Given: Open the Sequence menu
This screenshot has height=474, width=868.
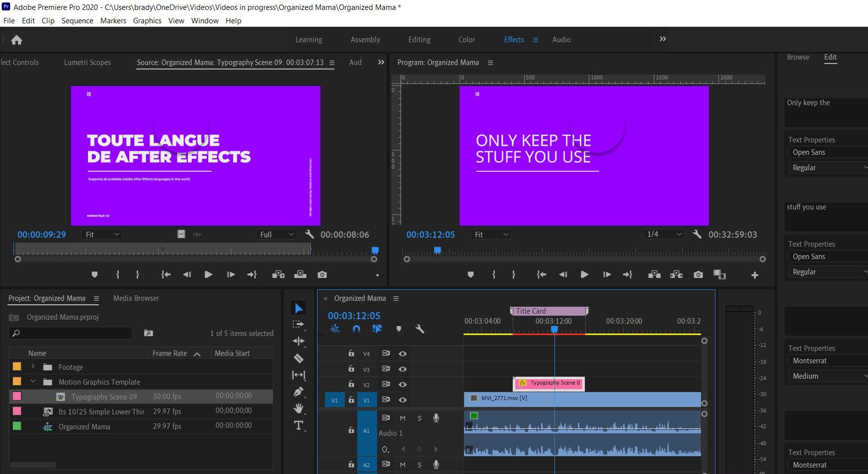Looking at the screenshot, I should [77, 21].
